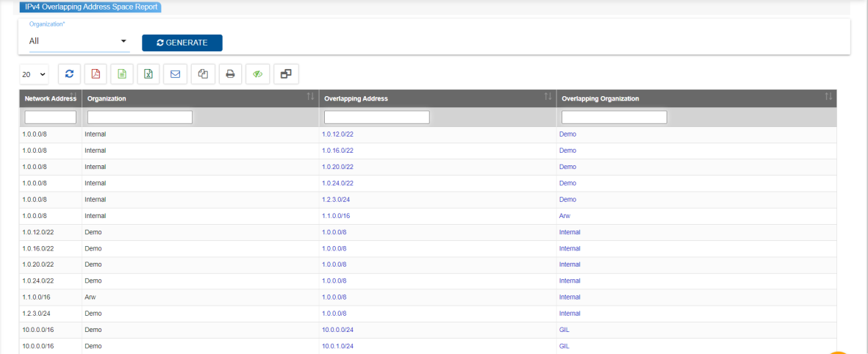Open the Arw overlapping organization link
The height and width of the screenshot is (354, 868).
564,216
